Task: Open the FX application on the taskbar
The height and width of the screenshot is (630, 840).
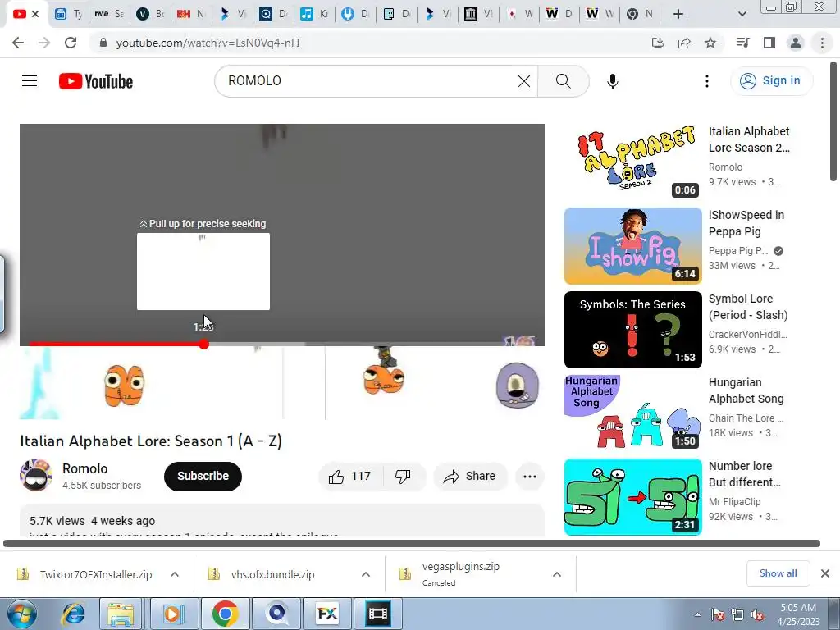Action: 326,614
